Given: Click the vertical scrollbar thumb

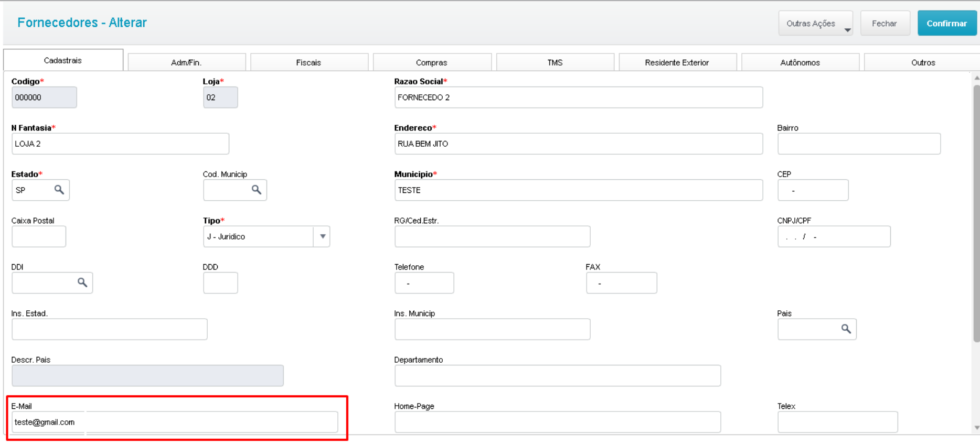Looking at the screenshot, I should 976,214.
